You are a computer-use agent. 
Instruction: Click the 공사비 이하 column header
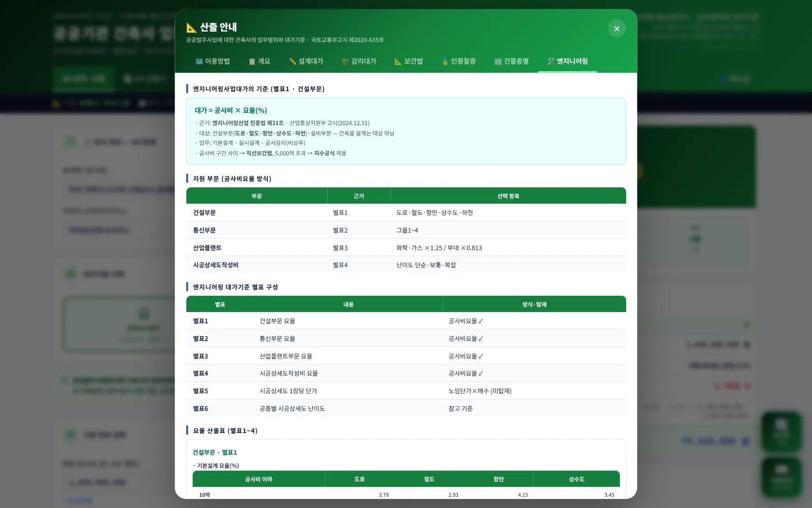coord(258,479)
